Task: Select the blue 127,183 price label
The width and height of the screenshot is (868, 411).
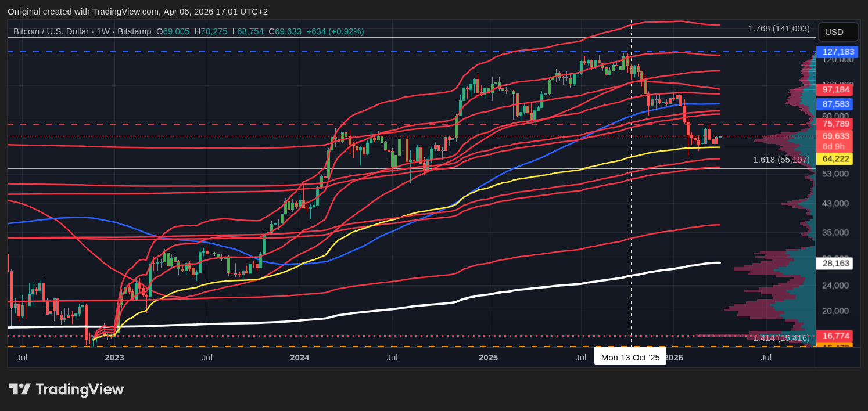Action: (x=837, y=52)
